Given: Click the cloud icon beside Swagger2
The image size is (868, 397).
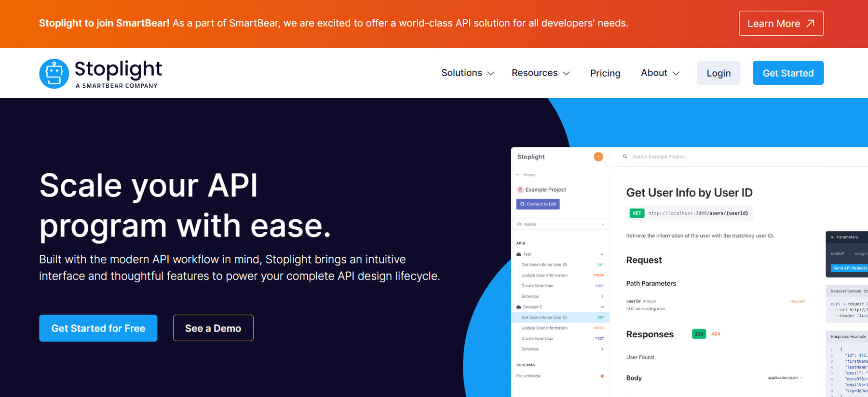Looking at the screenshot, I should coord(519,307).
